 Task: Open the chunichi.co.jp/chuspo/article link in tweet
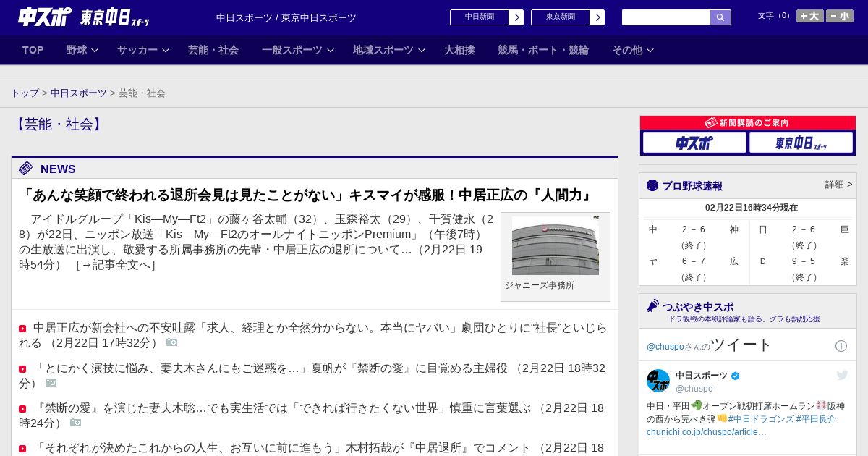[x=707, y=432]
